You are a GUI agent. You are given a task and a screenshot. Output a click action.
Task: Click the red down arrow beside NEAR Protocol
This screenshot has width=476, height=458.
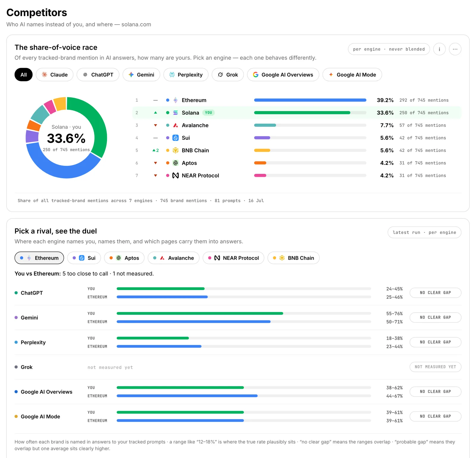[155, 176]
